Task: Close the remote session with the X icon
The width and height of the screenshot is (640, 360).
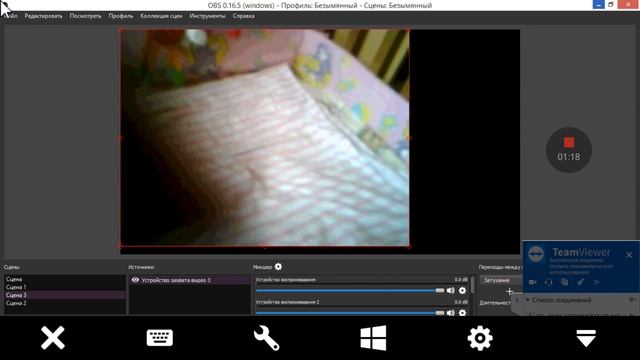Action: pyautogui.click(x=53, y=338)
